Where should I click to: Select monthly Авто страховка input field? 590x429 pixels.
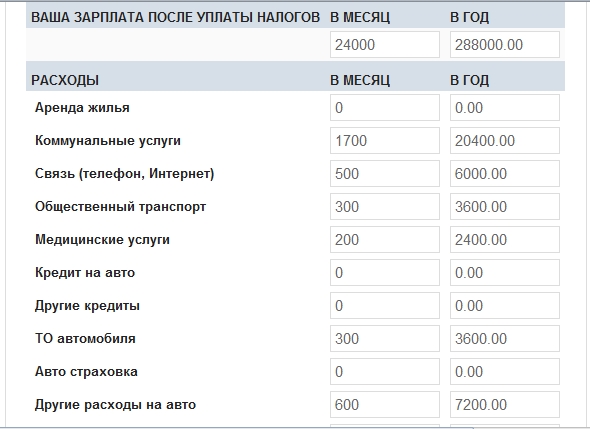pos(385,371)
